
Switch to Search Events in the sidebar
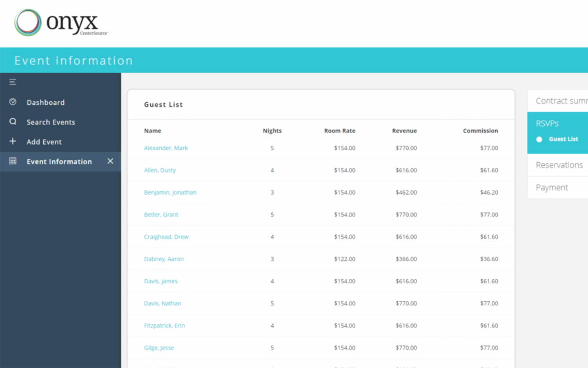pos(51,122)
